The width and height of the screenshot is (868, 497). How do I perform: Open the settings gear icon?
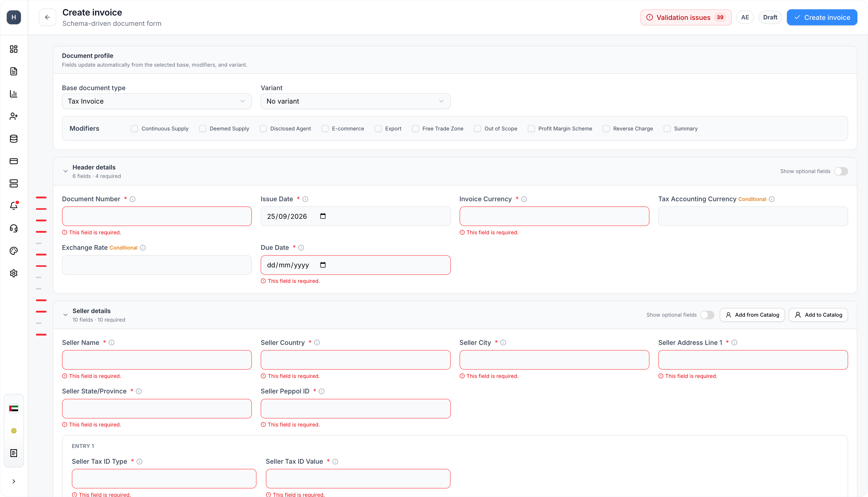pos(14,273)
